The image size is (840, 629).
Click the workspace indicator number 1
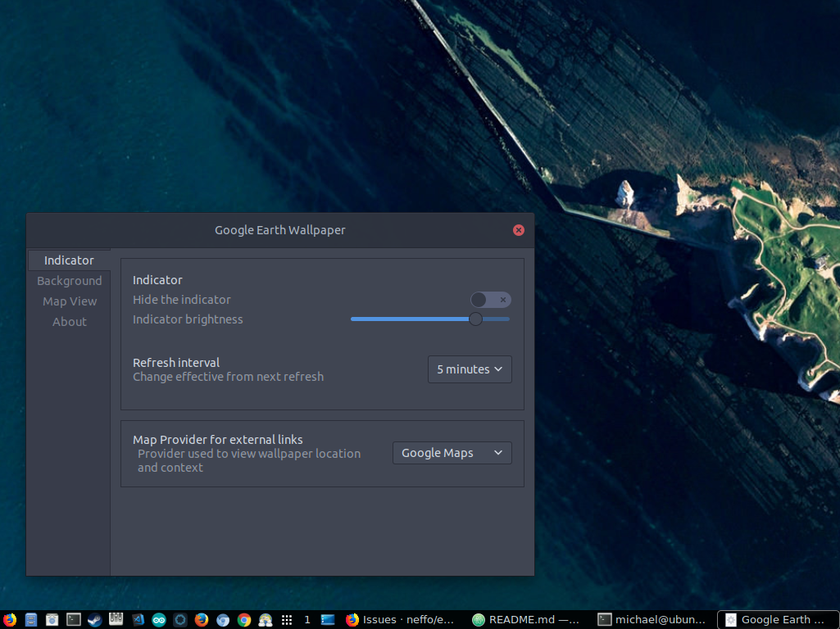[x=307, y=620]
